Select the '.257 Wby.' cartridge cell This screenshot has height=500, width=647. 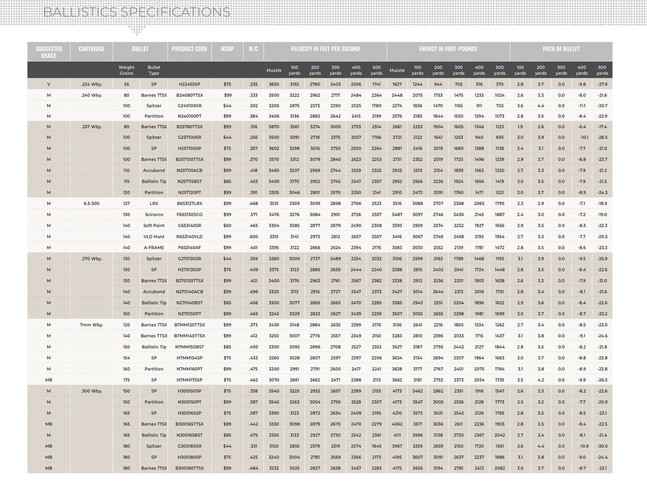[91, 127]
